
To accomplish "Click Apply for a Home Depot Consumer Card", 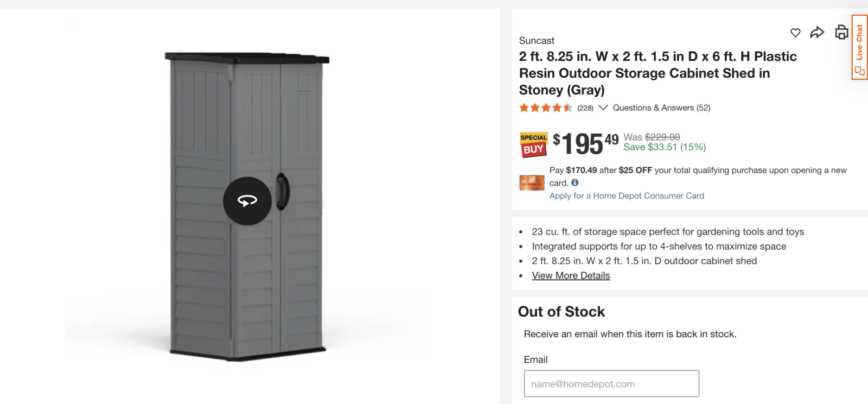I will [626, 195].
